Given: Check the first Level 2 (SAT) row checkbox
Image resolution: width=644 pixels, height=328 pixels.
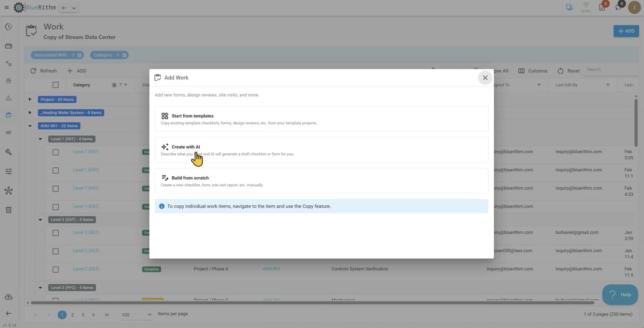Looking at the screenshot, I should pyautogui.click(x=55, y=233).
